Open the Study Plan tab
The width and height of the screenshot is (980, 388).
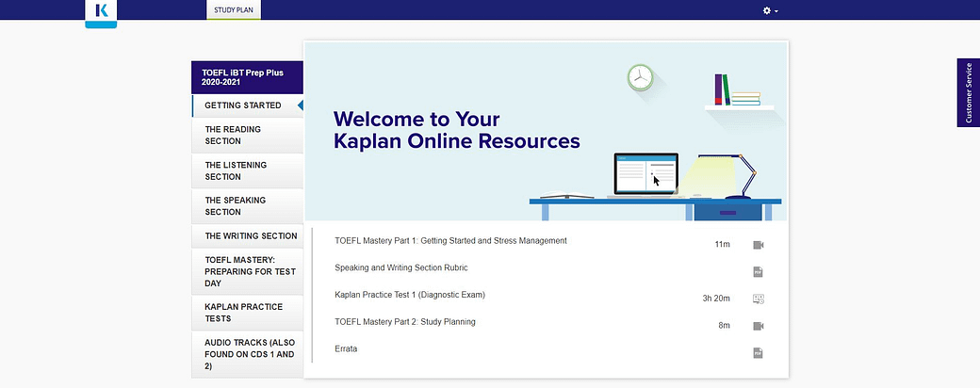pyautogui.click(x=234, y=10)
